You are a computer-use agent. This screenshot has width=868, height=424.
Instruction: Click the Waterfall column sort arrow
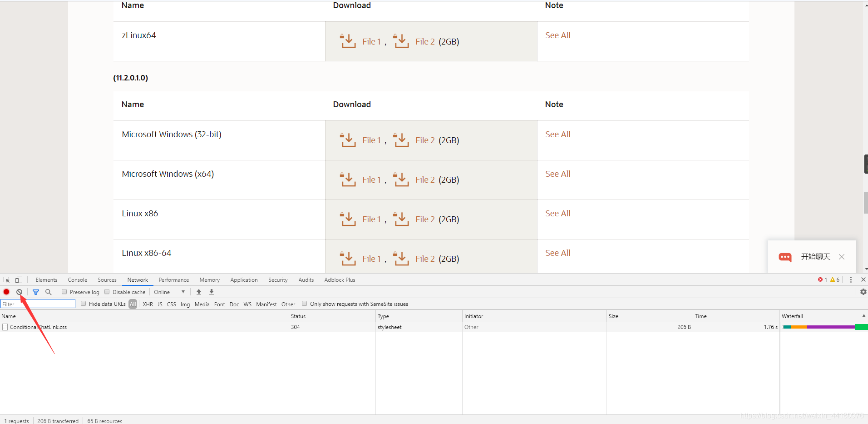pyautogui.click(x=864, y=316)
